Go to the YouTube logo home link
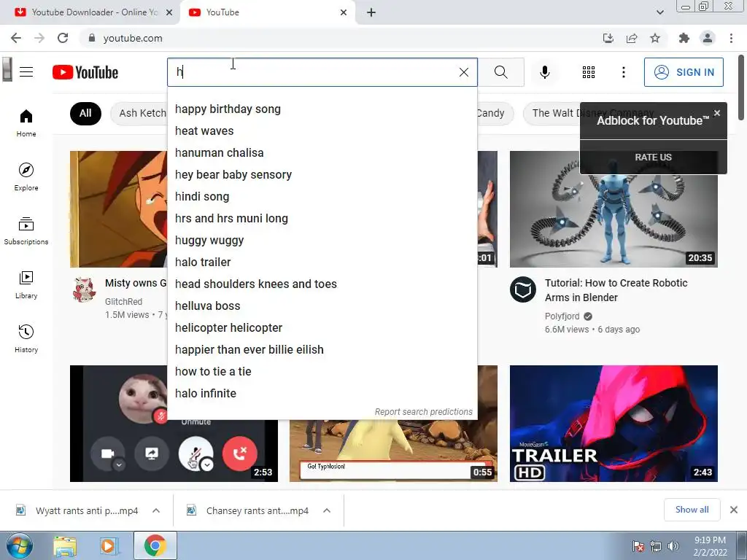This screenshot has height=560, width=747. 85,72
